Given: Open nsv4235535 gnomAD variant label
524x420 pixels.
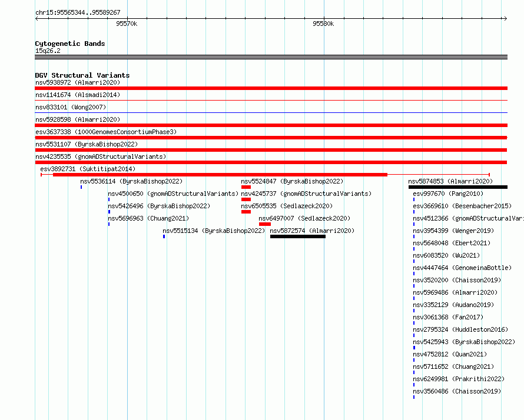Looking at the screenshot, I should [101, 156].
